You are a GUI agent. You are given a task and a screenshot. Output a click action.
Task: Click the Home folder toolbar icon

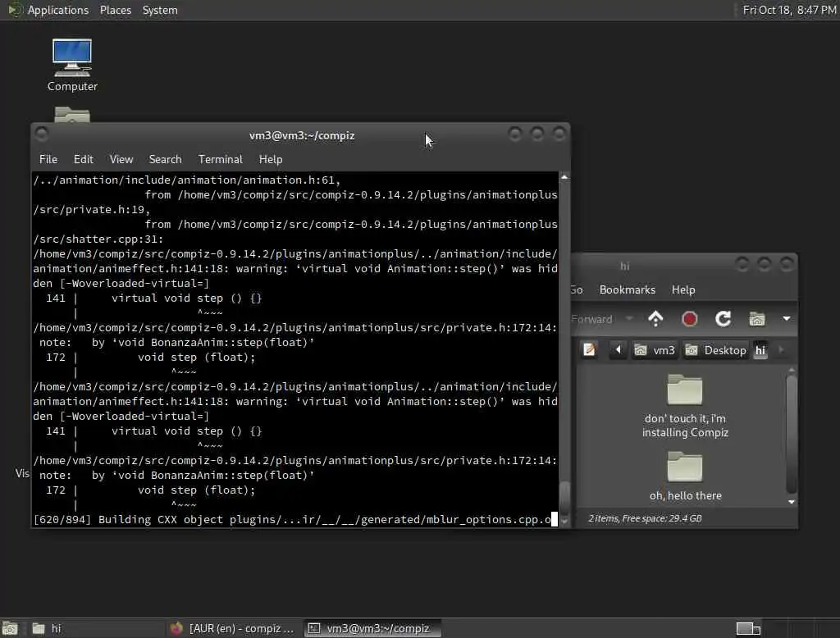757,319
